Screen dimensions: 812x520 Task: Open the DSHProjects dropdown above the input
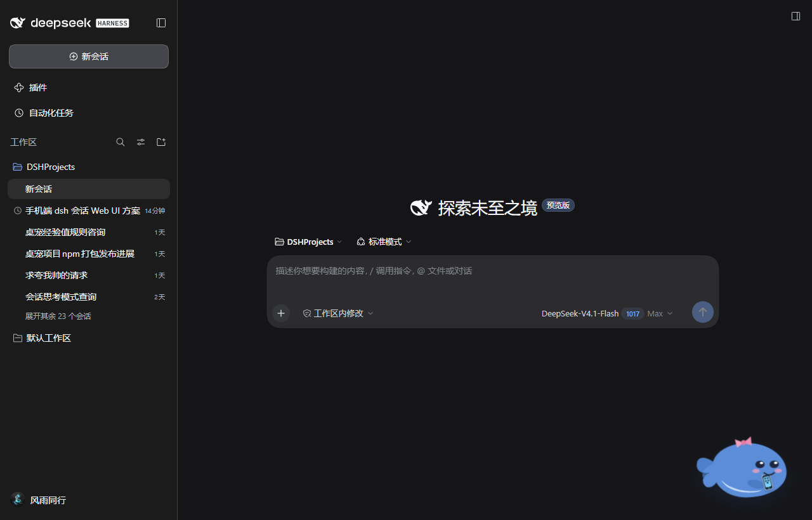pyautogui.click(x=308, y=242)
